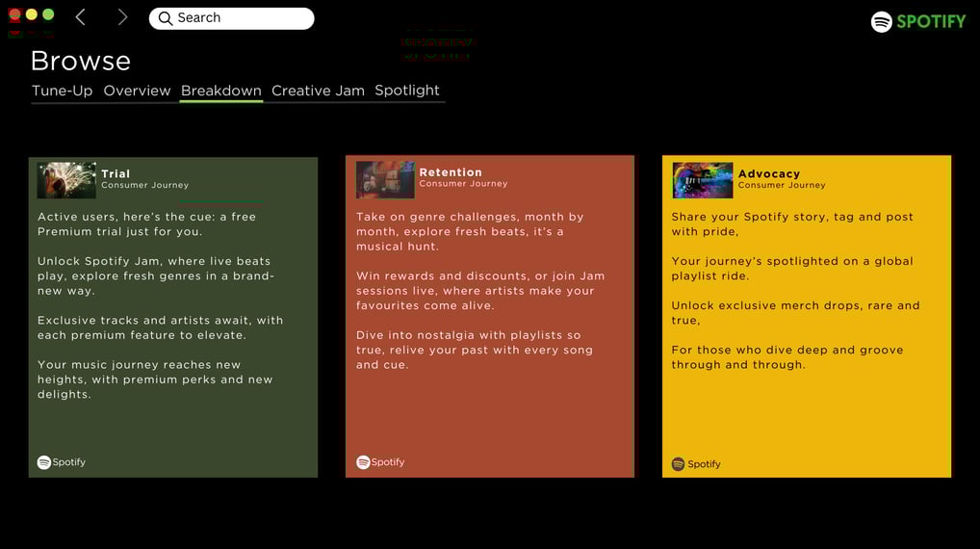Click Spotify logo on Trial card
980x549 pixels.
pyautogui.click(x=62, y=462)
